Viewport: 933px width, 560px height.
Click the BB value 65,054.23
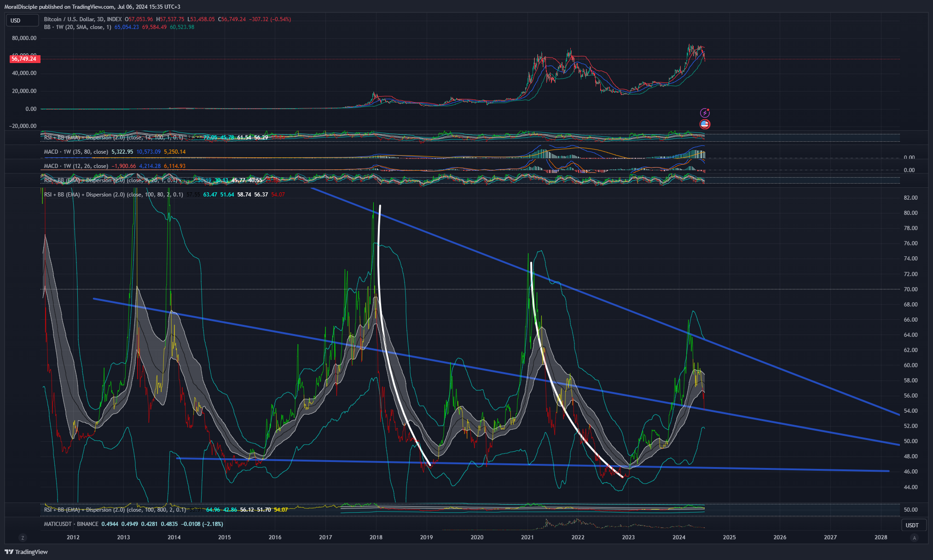pyautogui.click(x=127, y=27)
